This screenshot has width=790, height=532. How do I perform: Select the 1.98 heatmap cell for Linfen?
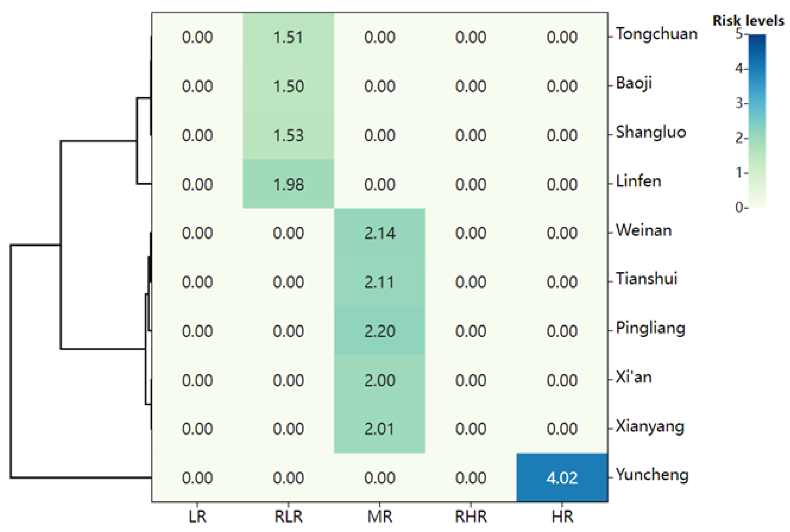pyautogui.click(x=288, y=184)
